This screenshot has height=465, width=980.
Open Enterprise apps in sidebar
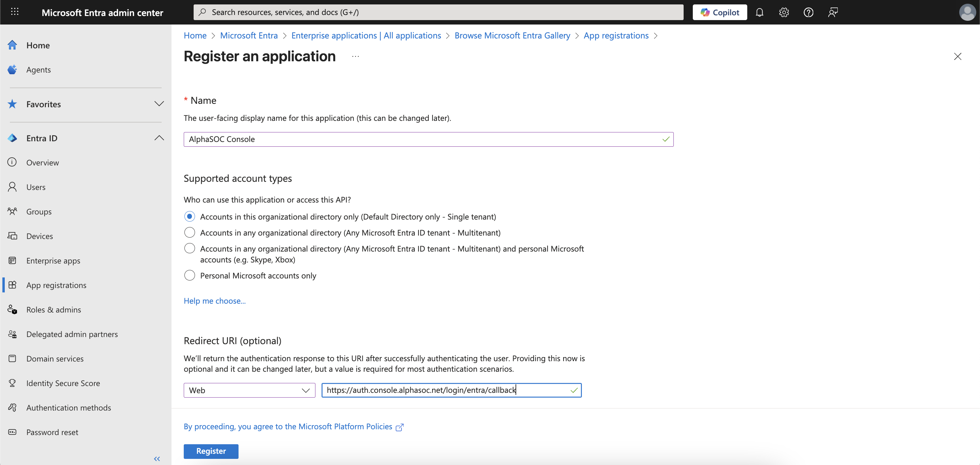(53, 261)
